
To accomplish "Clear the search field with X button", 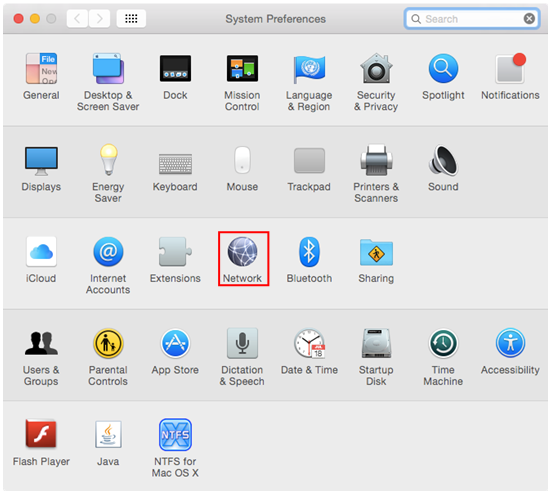I will 529,19.
